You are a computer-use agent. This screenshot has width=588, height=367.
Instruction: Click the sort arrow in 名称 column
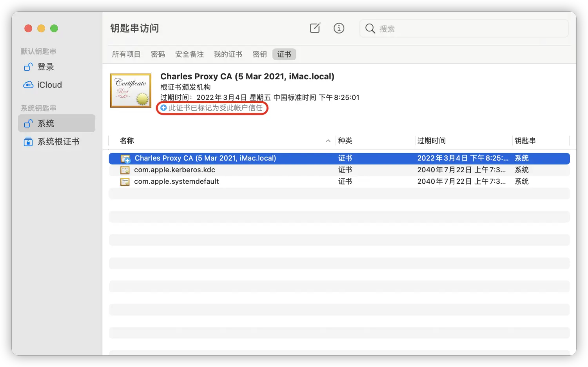tap(328, 141)
